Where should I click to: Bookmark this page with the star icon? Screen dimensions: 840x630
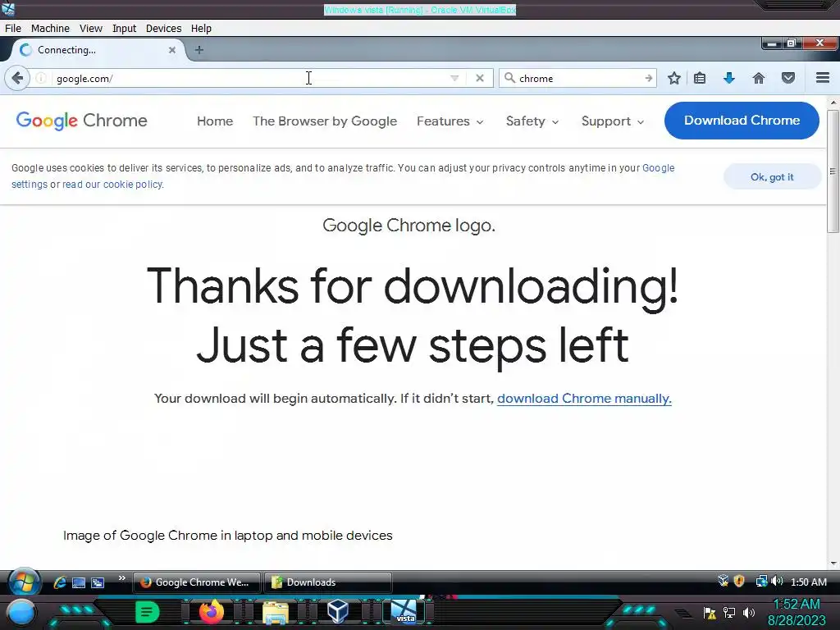pos(674,78)
